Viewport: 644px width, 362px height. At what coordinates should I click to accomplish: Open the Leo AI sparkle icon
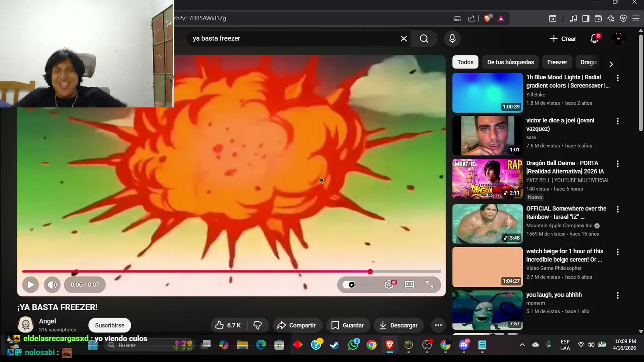coord(611,18)
